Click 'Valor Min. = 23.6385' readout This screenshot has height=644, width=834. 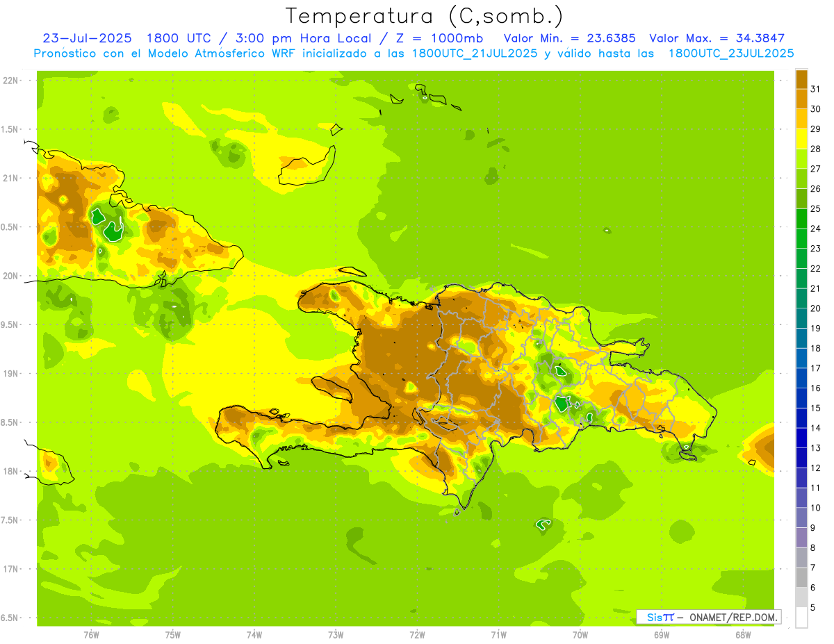click(569, 38)
